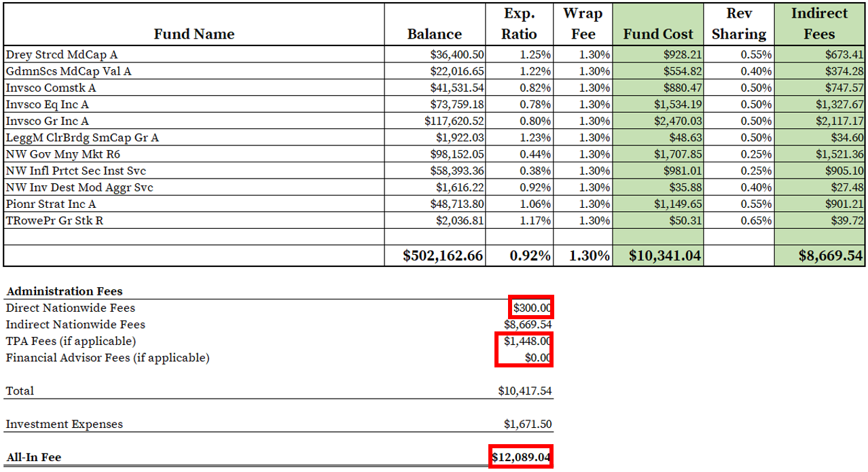Select the Administration Fees section heading
The image size is (868, 472).
tap(65, 291)
